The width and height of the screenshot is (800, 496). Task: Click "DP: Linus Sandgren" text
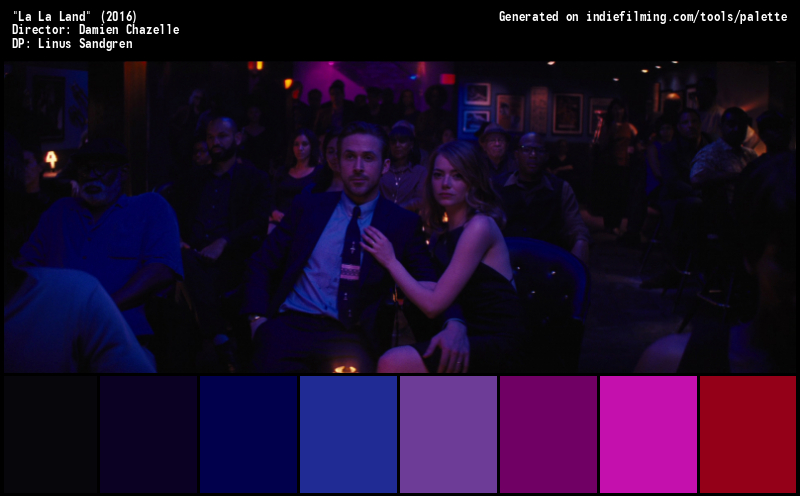point(72,44)
